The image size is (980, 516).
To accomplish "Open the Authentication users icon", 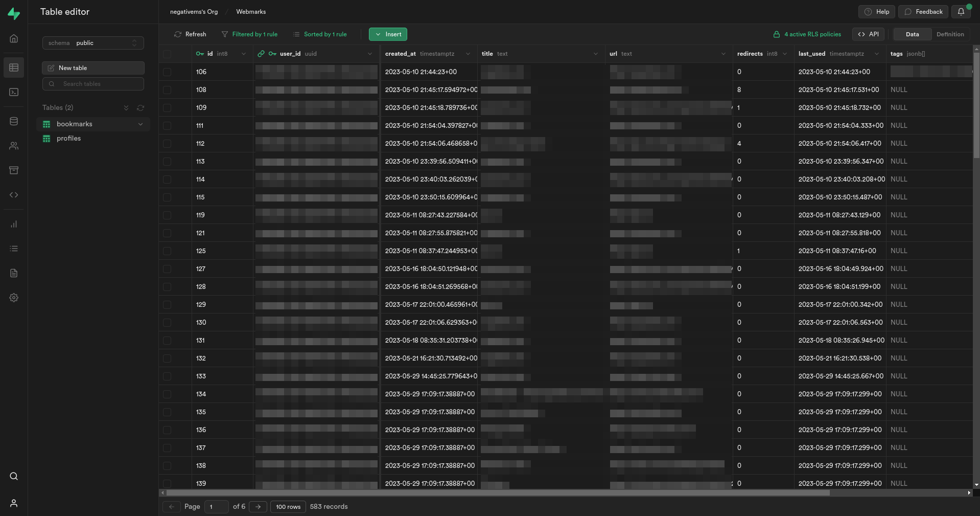I will point(14,146).
